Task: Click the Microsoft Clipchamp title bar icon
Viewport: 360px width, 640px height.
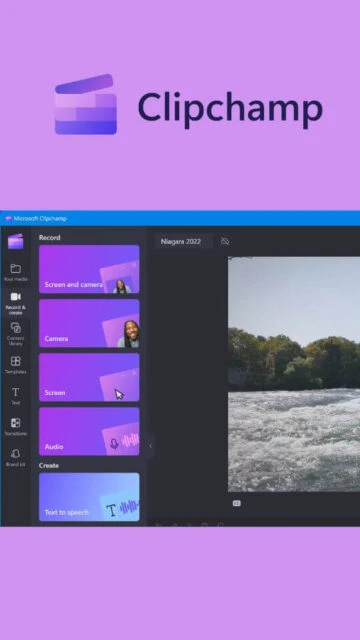Action: pos(8,218)
